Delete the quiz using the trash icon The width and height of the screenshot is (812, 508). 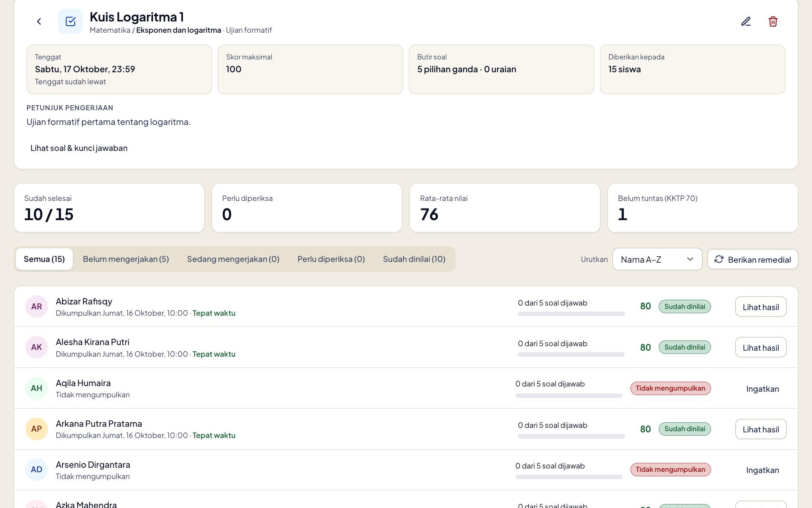(x=773, y=21)
